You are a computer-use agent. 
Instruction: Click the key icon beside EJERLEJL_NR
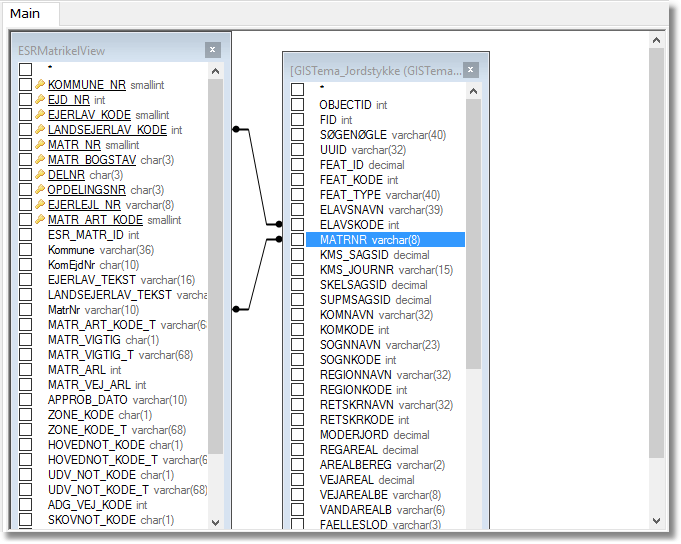(x=40, y=205)
